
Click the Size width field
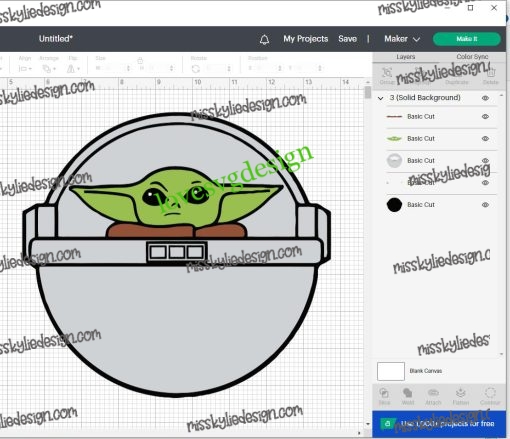click(113, 68)
